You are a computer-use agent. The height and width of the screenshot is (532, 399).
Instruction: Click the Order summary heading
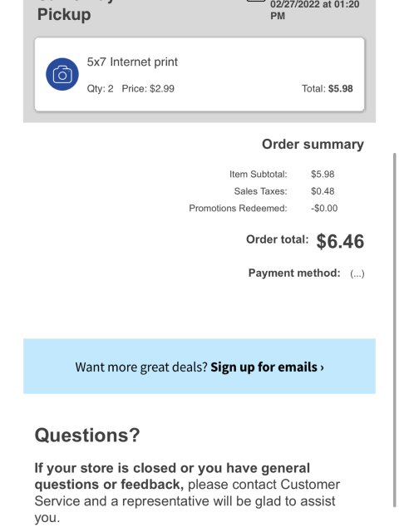coord(313,144)
